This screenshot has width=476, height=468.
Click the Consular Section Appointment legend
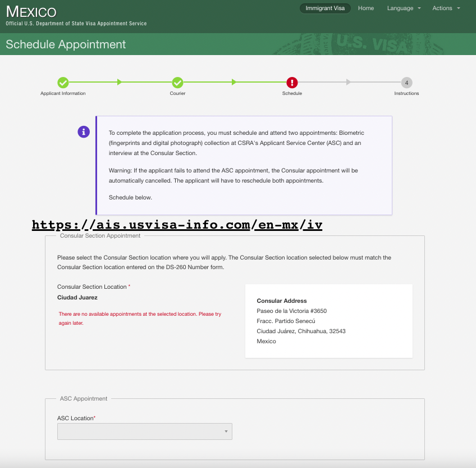coord(100,236)
